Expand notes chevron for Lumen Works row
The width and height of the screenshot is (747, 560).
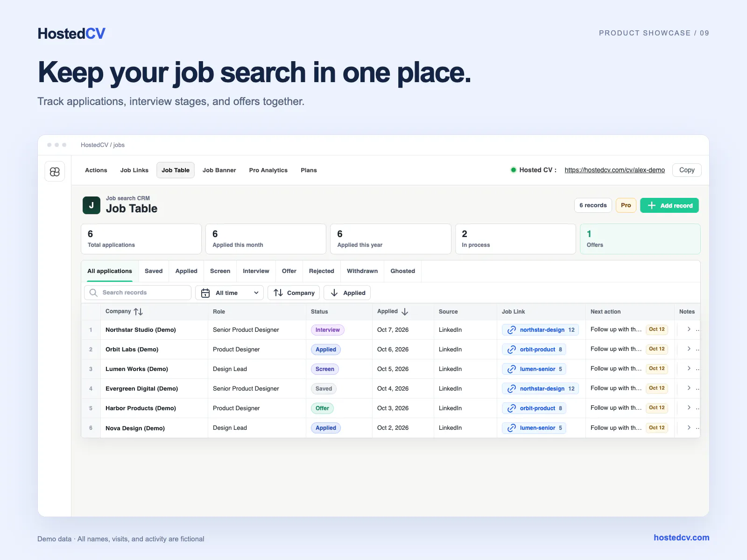(x=689, y=369)
